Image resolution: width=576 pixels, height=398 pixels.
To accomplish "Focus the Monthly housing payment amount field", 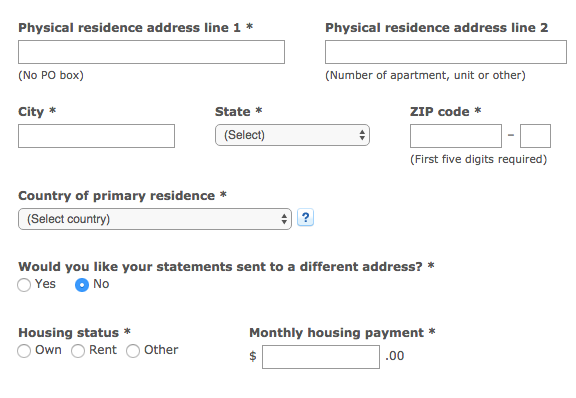I will [x=321, y=356].
